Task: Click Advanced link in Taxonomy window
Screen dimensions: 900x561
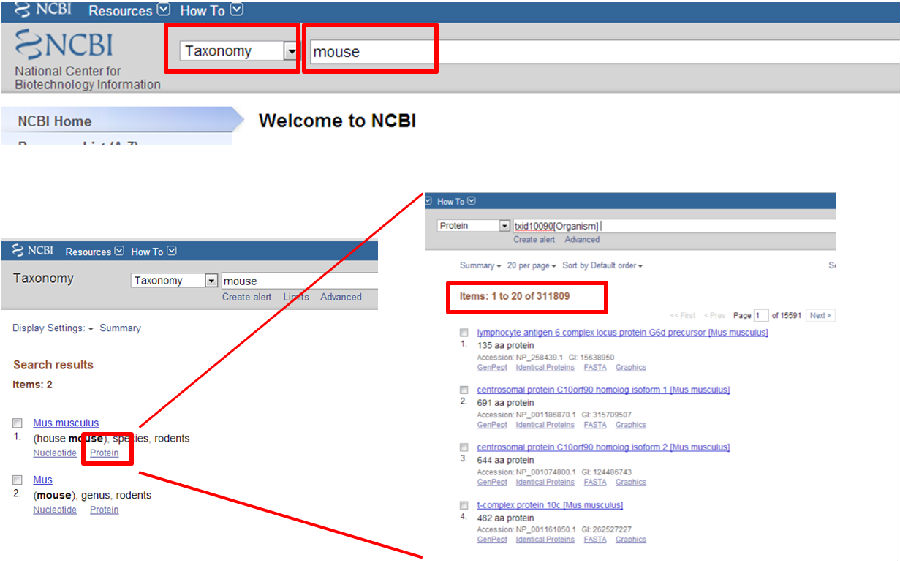Action: pyautogui.click(x=341, y=297)
